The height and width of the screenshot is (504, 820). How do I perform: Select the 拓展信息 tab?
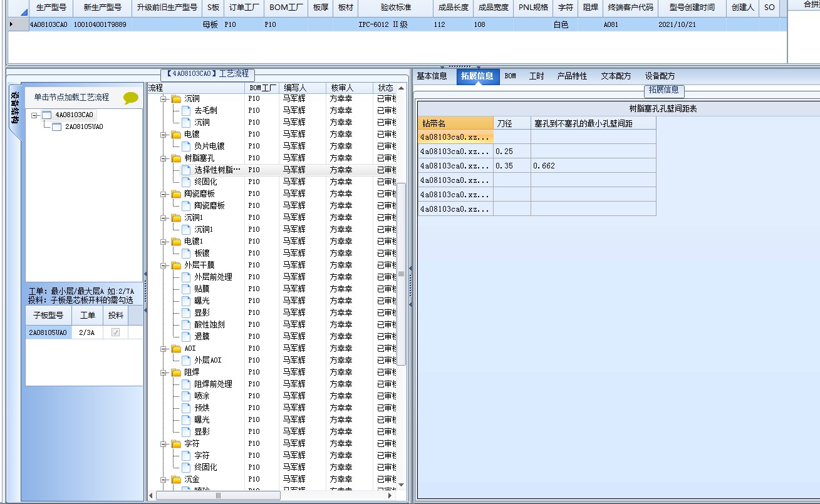[x=477, y=76]
